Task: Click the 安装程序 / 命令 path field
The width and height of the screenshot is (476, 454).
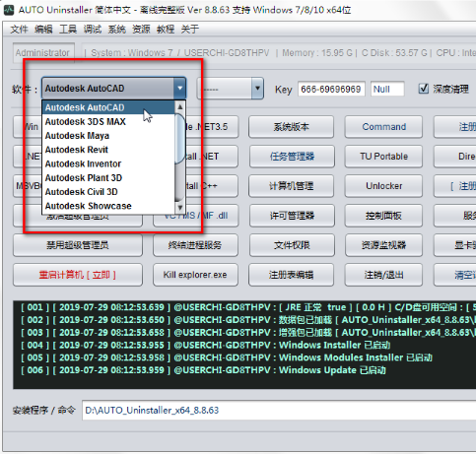Action: 279,410
